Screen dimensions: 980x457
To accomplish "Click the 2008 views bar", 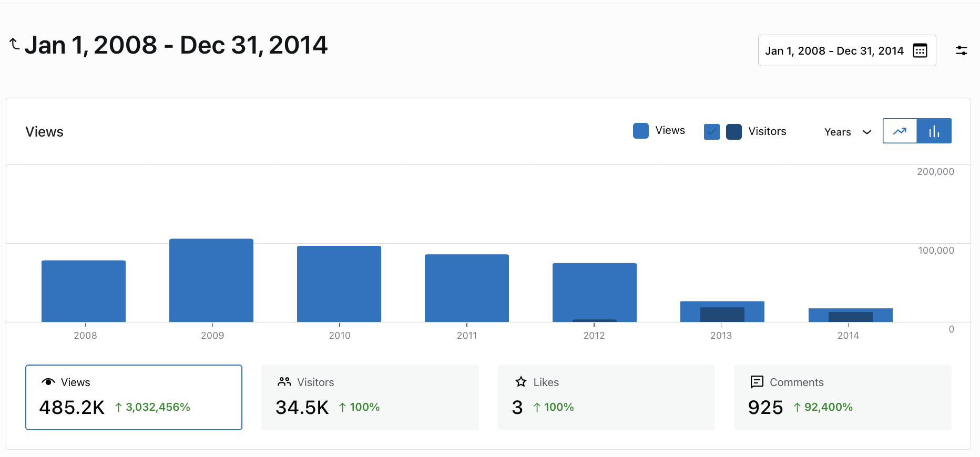I will click(84, 291).
